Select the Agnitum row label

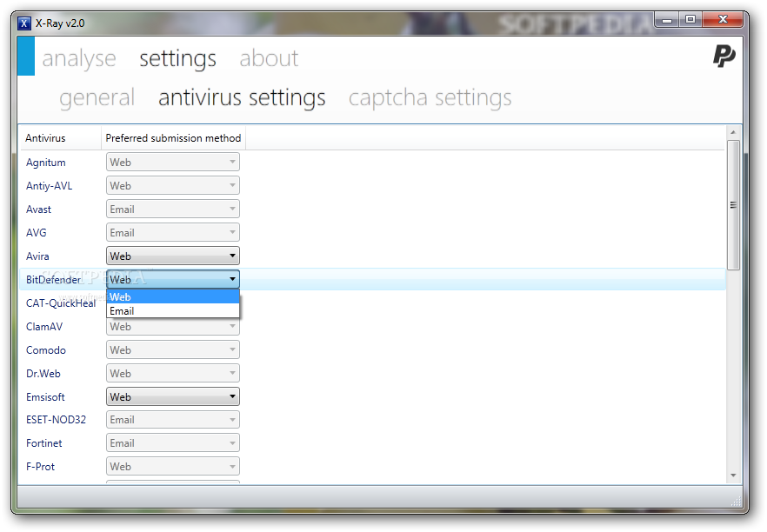(45, 163)
